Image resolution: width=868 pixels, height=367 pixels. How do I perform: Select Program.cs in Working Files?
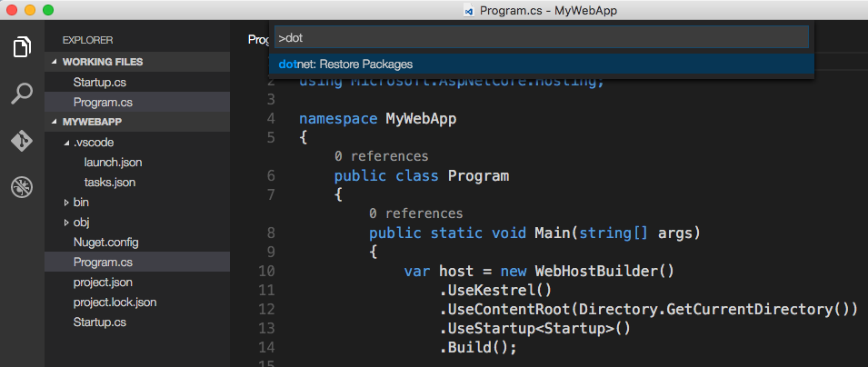tap(103, 102)
